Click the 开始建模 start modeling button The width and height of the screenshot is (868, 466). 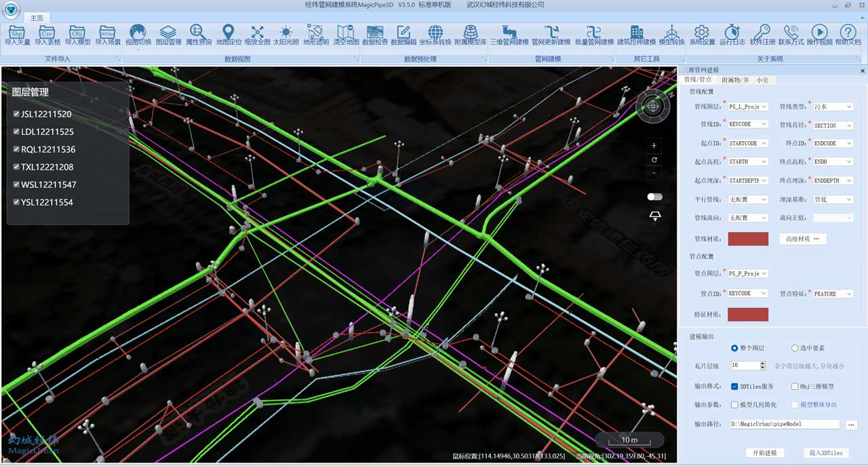click(x=764, y=452)
